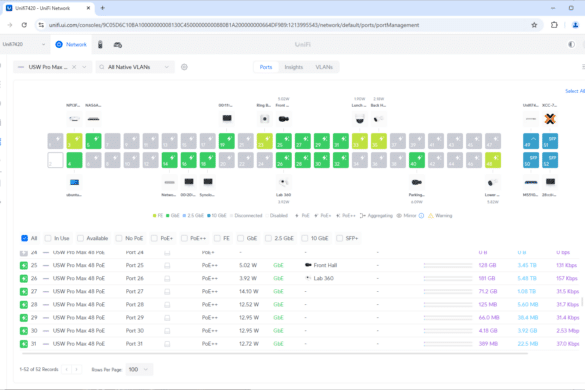Expand the Uni87420 console selector
The width and height of the screenshot is (585, 390).
(24, 44)
